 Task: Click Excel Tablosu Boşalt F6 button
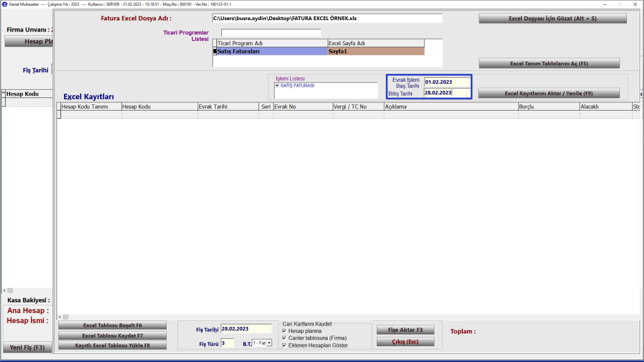(x=113, y=326)
